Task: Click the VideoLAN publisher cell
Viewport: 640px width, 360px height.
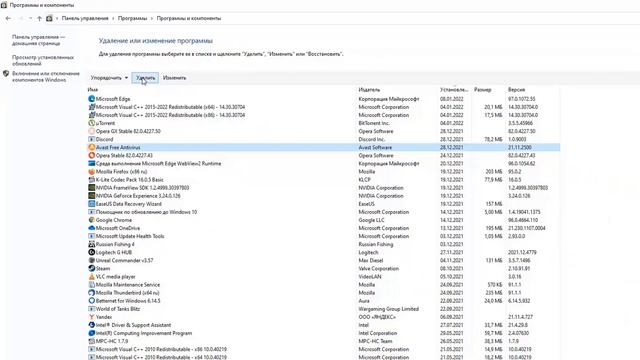Action: pos(370,276)
